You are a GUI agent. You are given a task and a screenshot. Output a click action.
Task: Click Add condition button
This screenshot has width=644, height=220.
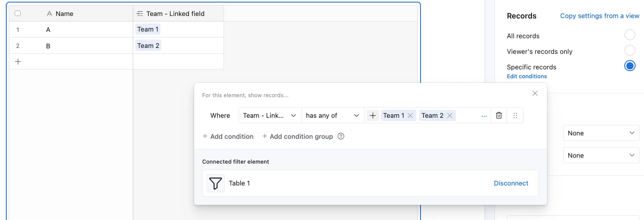click(228, 136)
